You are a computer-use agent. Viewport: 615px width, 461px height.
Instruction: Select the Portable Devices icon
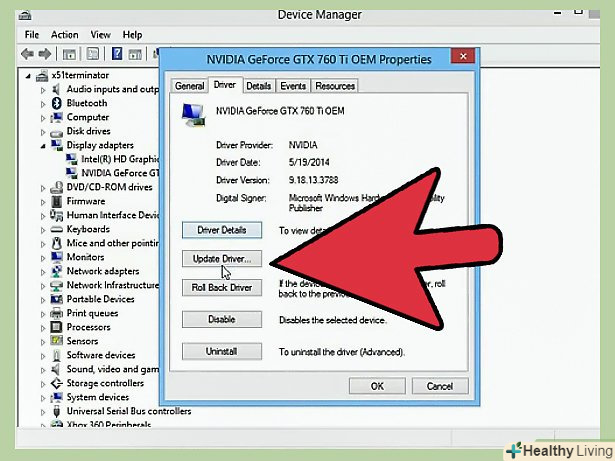tap(56, 299)
